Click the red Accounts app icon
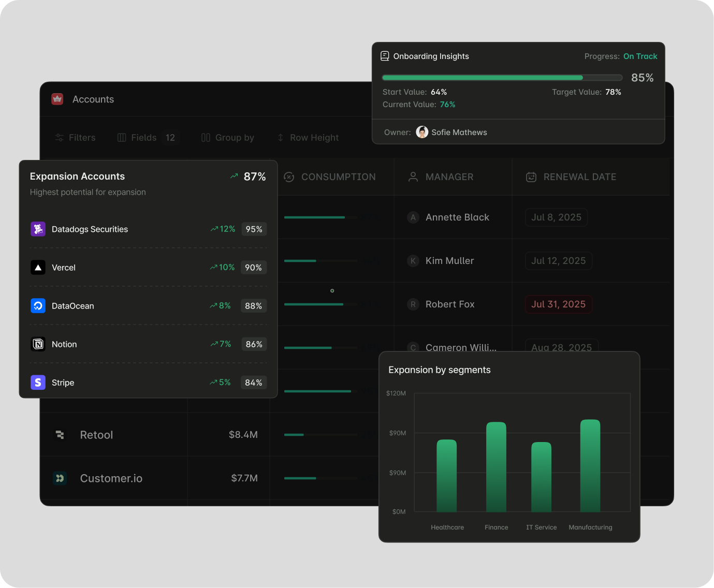The width and height of the screenshot is (714, 588). pyautogui.click(x=57, y=99)
